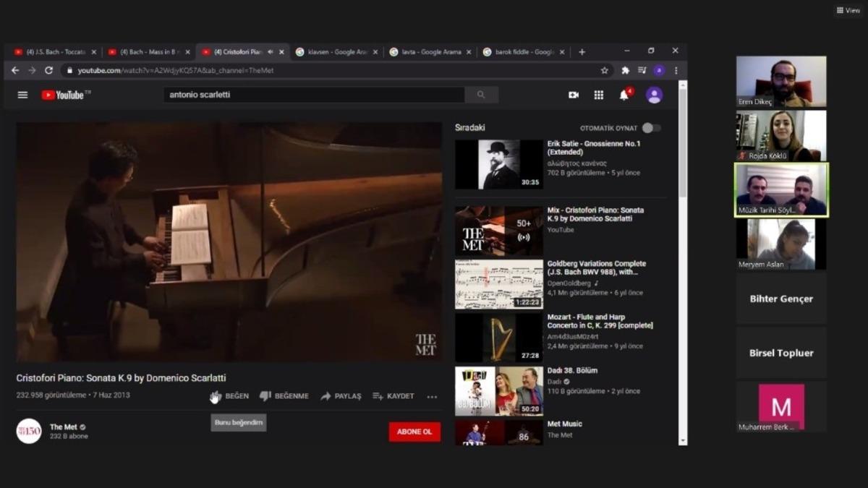Open the YouTube account avatar

[653, 95]
